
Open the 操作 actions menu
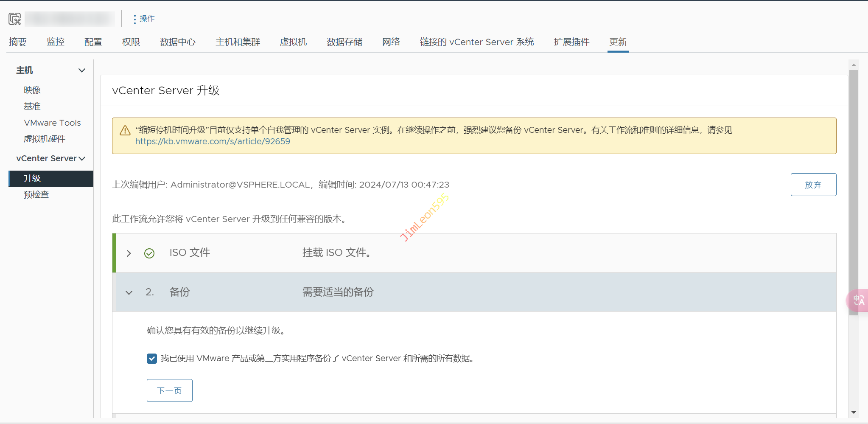144,19
